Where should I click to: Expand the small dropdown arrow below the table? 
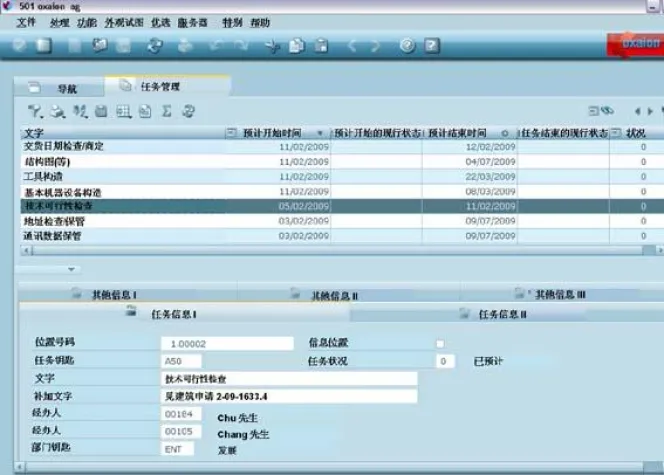pos(71,269)
